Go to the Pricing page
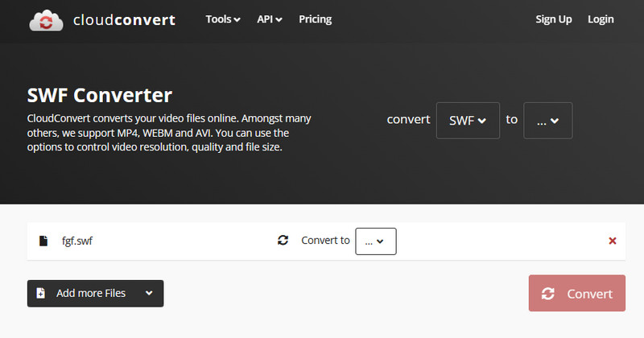644x338 pixels. pos(315,19)
